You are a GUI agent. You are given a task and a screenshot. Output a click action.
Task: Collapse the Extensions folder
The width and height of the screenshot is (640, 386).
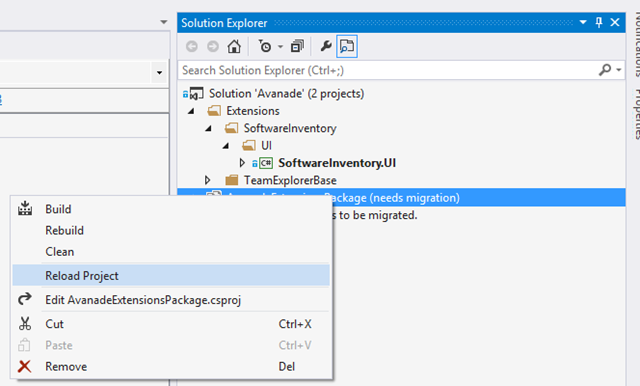click(191, 111)
